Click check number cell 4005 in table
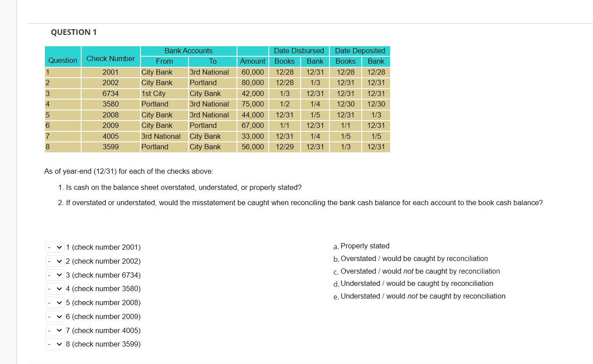This screenshot has width=593, height=364. (110, 136)
